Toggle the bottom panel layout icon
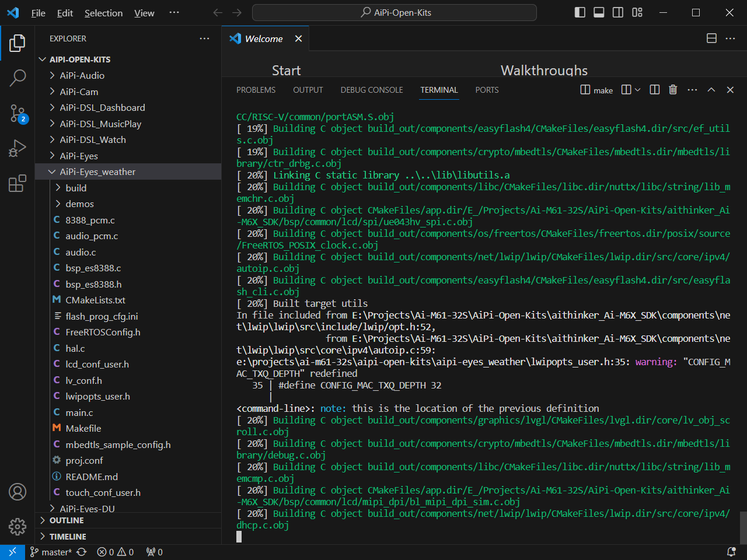 point(599,12)
